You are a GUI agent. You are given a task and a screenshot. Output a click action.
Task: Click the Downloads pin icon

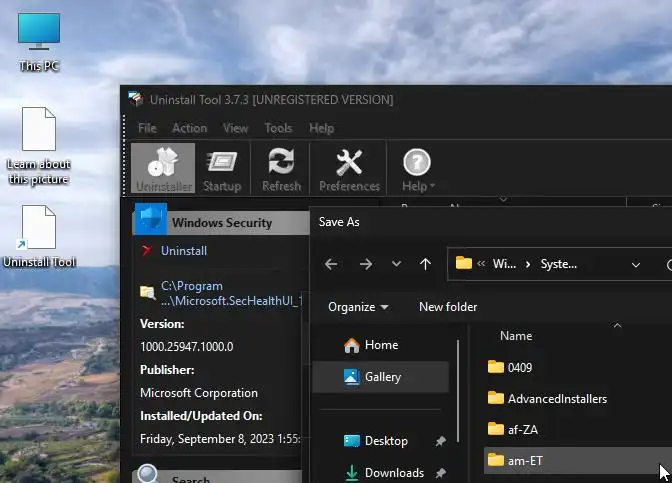pyautogui.click(x=440, y=473)
